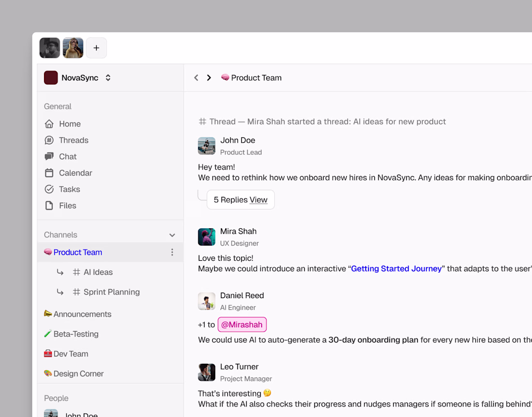Click the NovaSync dark red logo
The width and height of the screenshot is (532, 417).
(51, 78)
